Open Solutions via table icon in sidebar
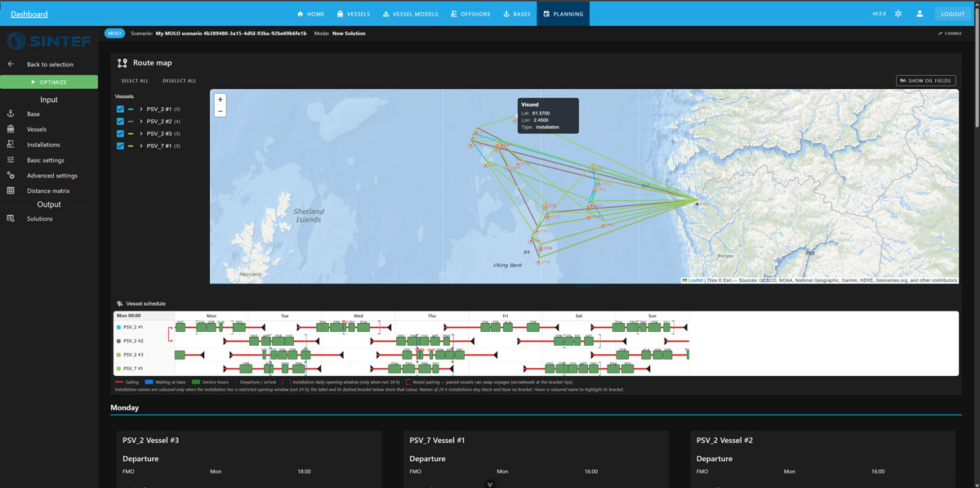980x488 pixels. (11, 218)
